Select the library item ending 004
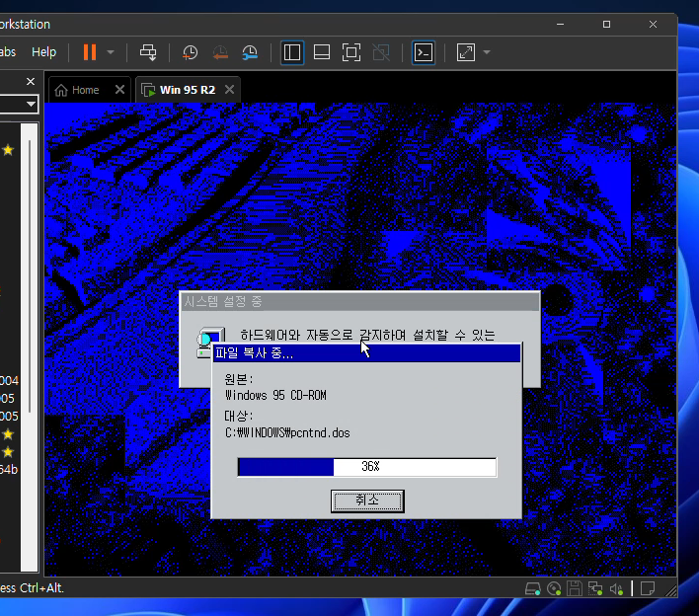The height and width of the screenshot is (616, 699). (9, 381)
